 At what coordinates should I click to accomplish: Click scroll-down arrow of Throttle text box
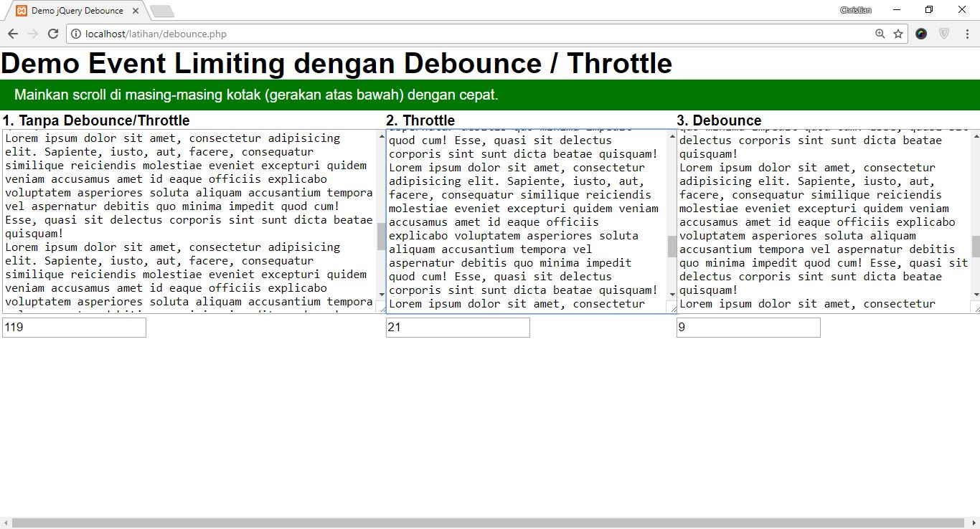tap(672, 294)
